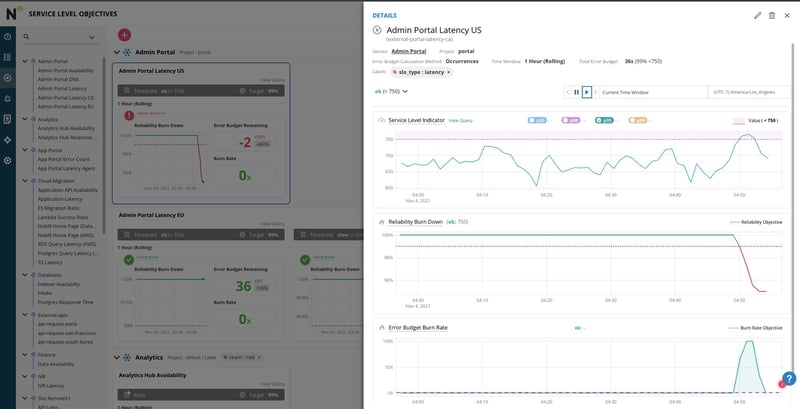Click the Reliability Burn Down chart icon
This screenshot has height=409, width=800.
pos(381,222)
